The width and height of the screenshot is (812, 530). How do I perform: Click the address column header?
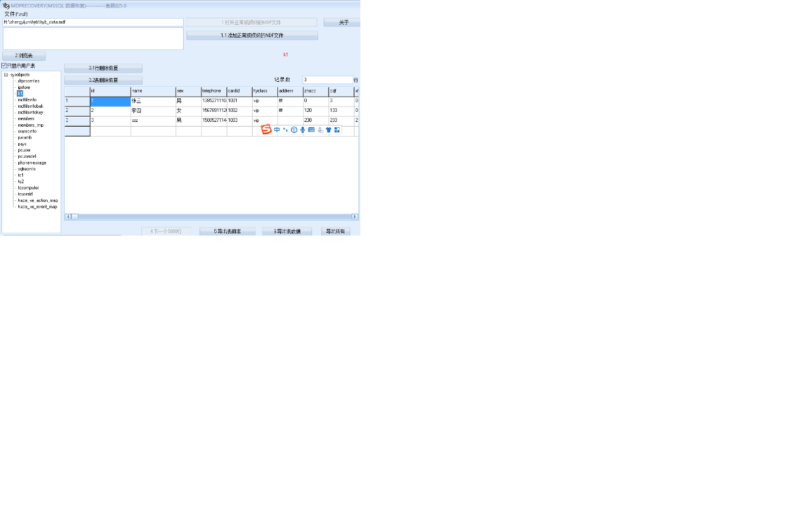click(290, 91)
